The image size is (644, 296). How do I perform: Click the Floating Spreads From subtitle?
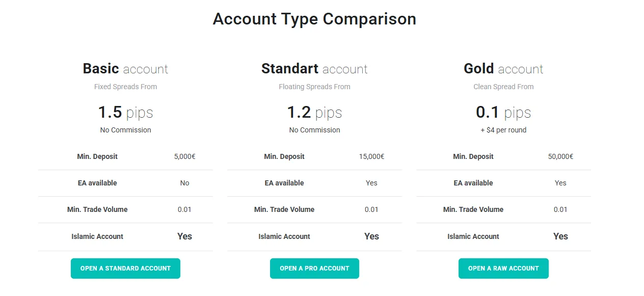[x=314, y=87]
